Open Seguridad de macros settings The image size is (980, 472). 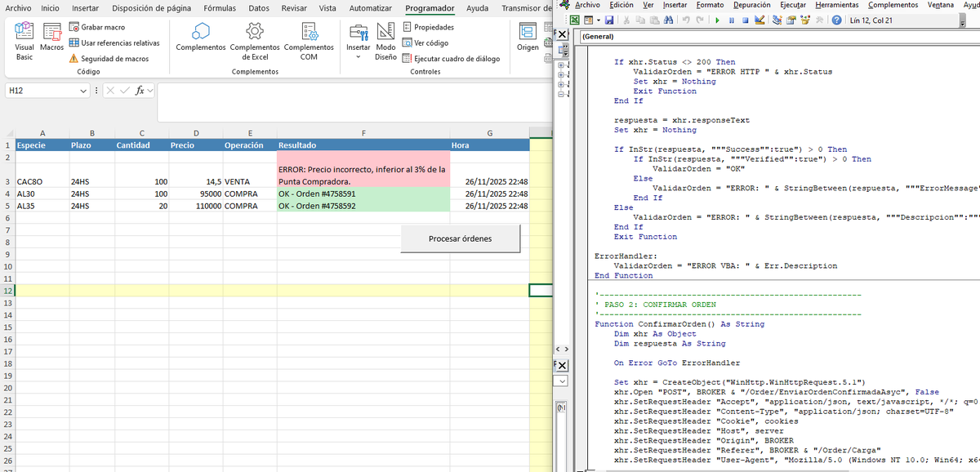coord(109,58)
